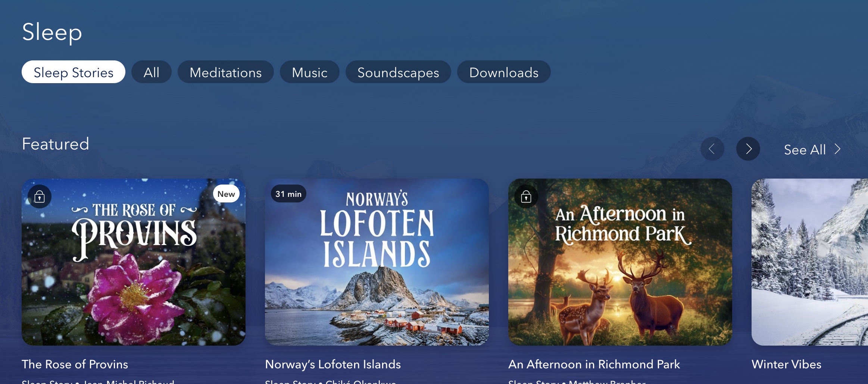Open See All featured stories

[812, 149]
